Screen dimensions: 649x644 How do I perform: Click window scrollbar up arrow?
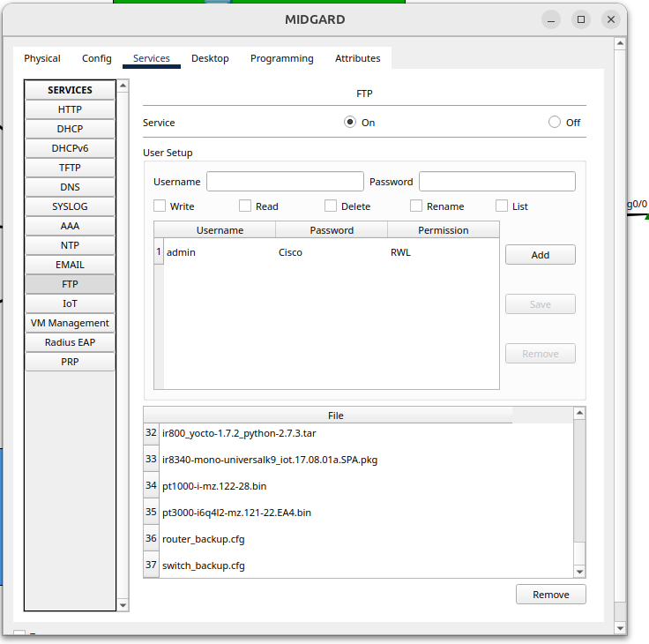[x=620, y=43]
